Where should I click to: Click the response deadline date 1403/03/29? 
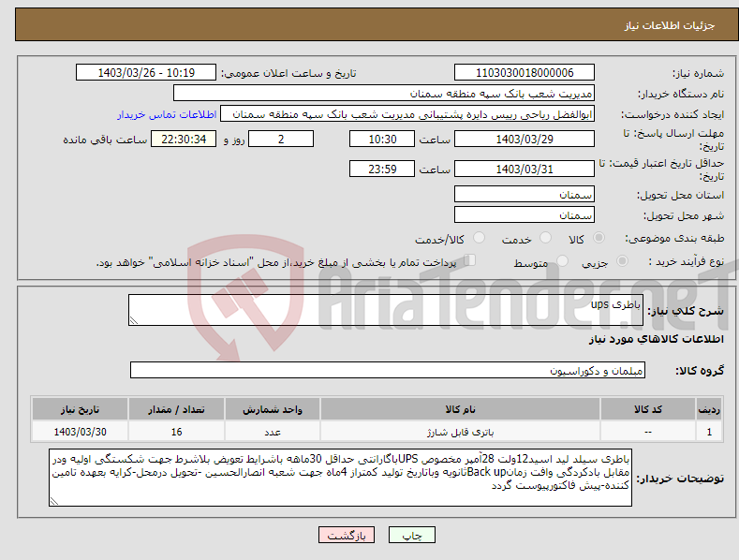525,139
